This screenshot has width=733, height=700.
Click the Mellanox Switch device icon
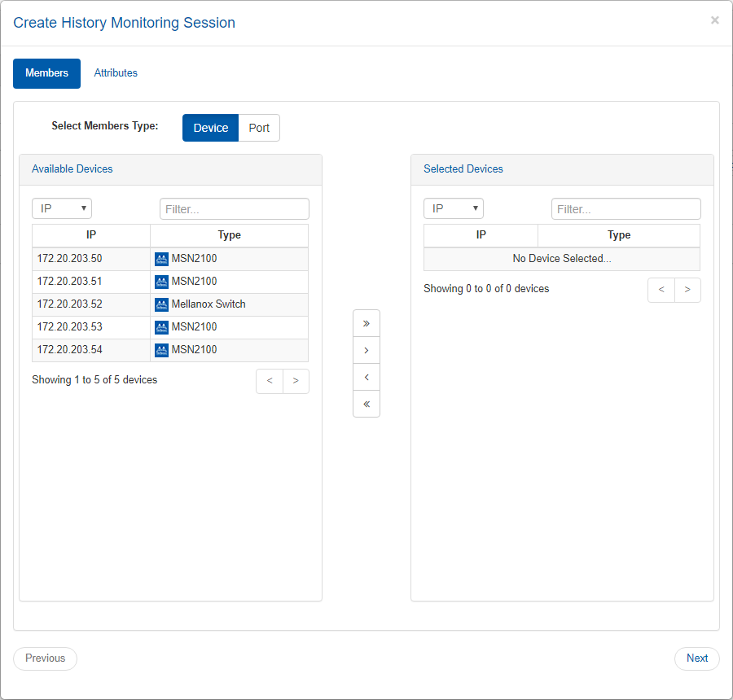point(161,304)
